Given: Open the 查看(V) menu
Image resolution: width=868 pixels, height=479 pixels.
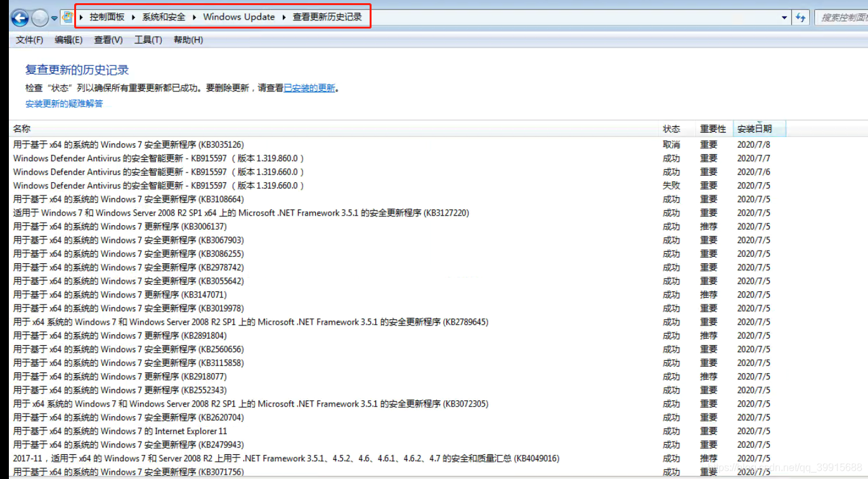Looking at the screenshot, I should [x=108, y=40].
